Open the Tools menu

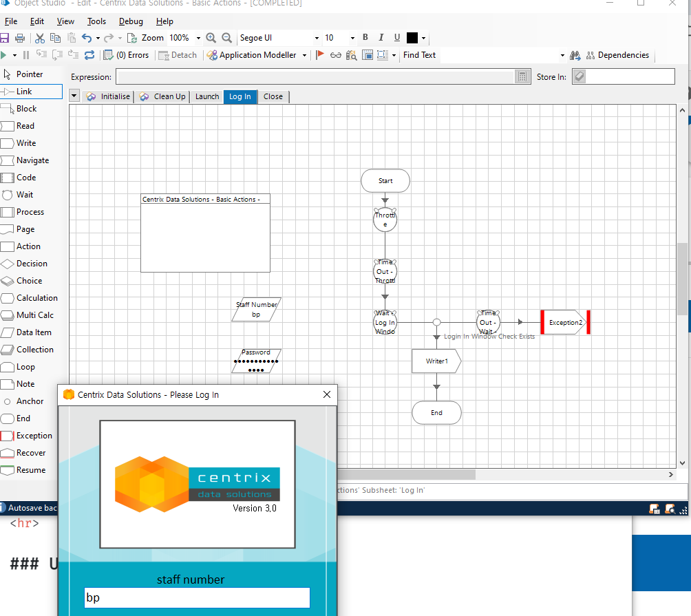click(96, 21)
